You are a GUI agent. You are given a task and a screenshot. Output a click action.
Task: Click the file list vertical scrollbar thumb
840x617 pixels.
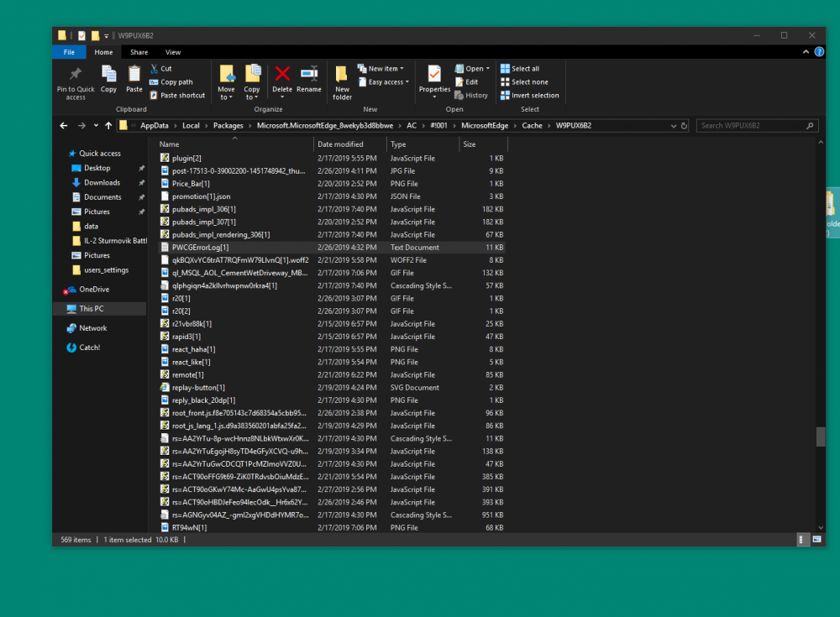[x=821, y=437]
